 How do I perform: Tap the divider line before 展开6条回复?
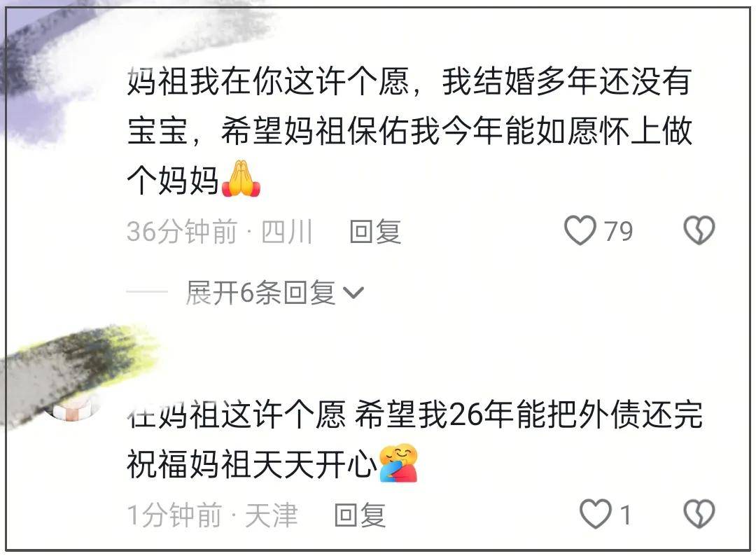point(146,292)
